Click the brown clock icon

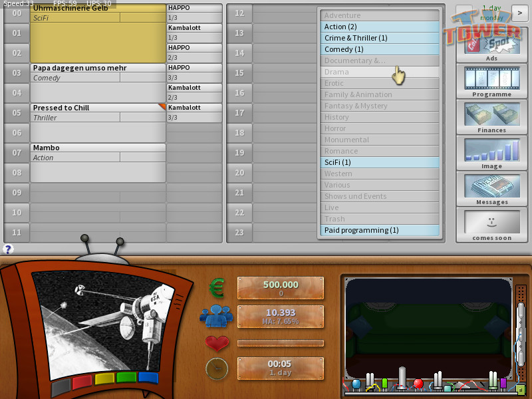[217, 369]
